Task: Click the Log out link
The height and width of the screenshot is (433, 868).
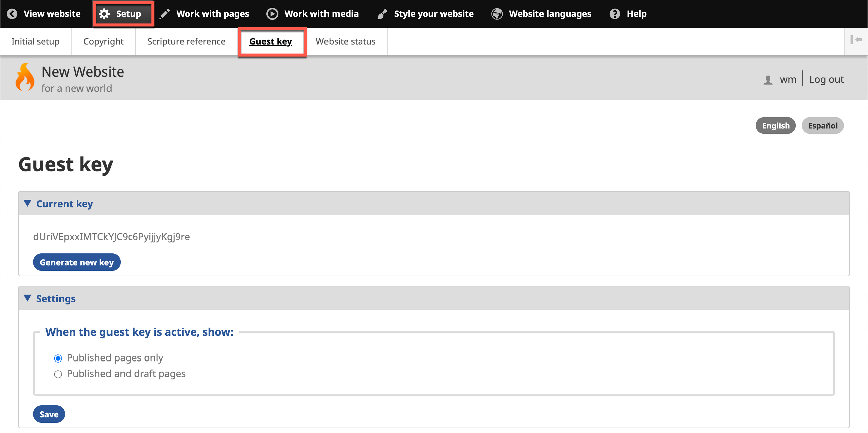Action: point(826,79)
